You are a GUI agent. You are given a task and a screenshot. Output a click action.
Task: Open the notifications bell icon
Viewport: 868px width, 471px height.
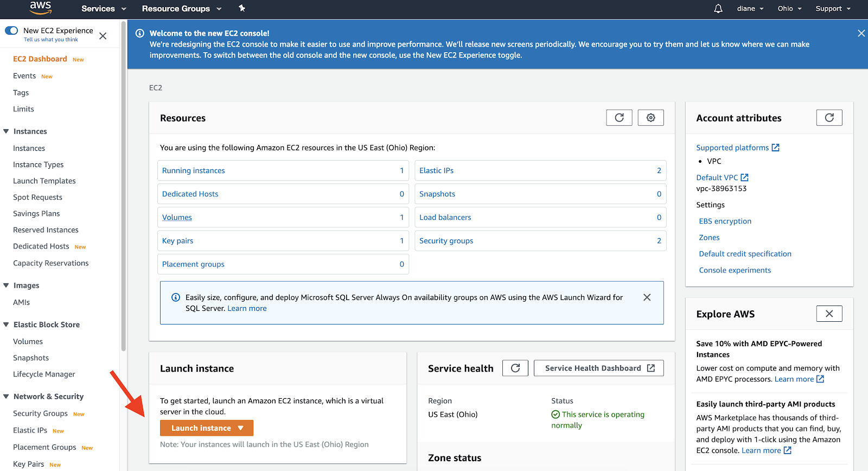[718, 9]
